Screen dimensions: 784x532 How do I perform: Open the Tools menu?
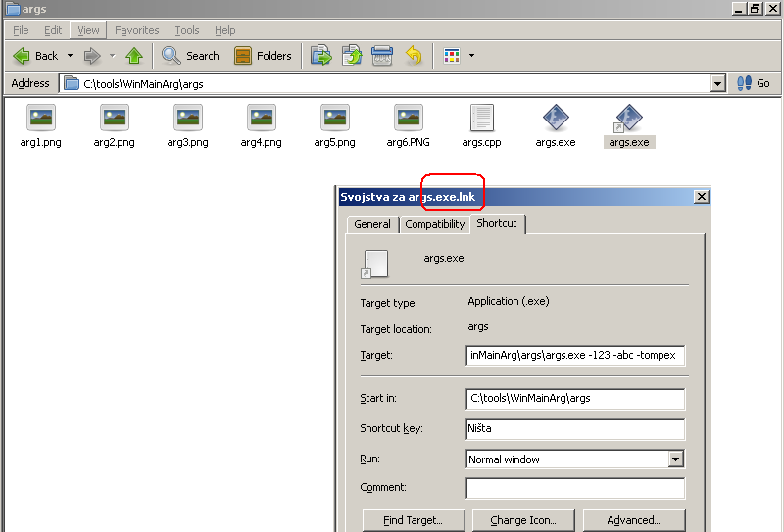pos(187,30)
